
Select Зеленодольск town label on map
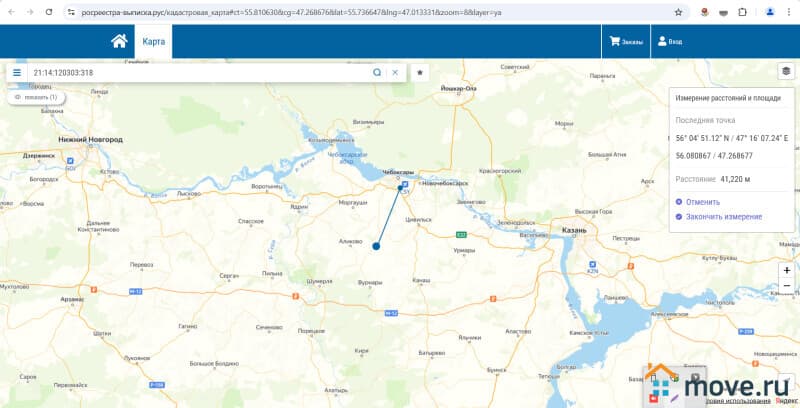coord(516,223)
